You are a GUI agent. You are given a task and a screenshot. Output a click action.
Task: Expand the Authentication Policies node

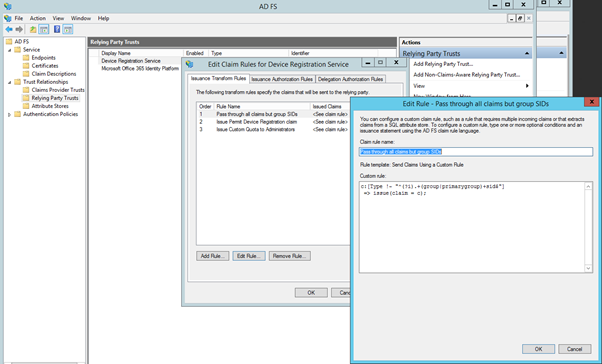(10, 114)
